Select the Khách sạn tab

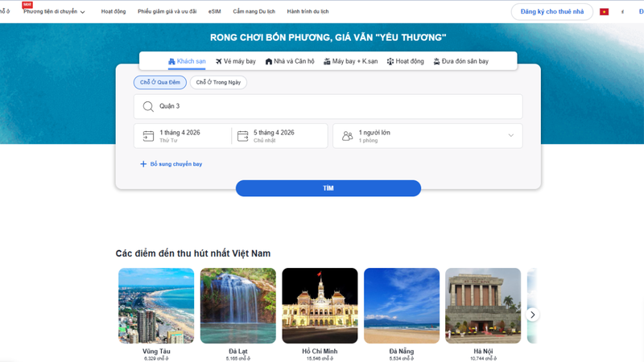click(x=187, y=61)
